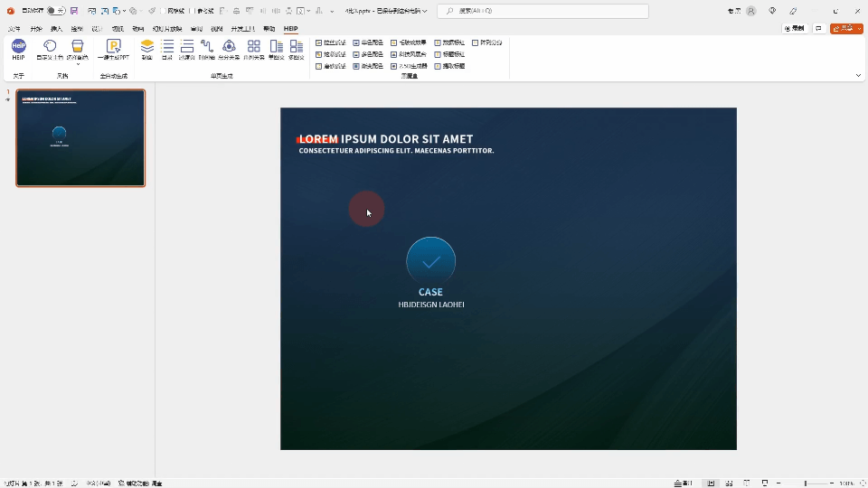The image size is (868, 488).
Task: Click fit slide to window icon
Action: (x=863, y=483)
